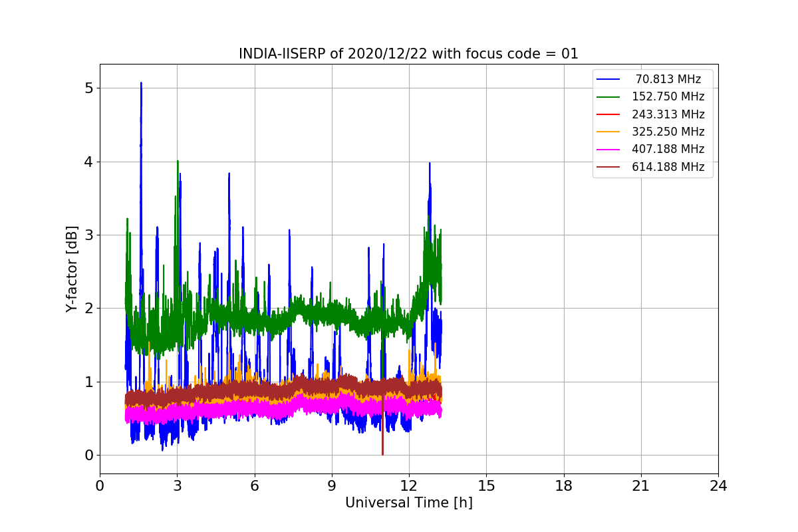Click the magenta legend line for 407.188 MHz
Viewport: 798px width, 532px height.
[x=608, y=150]
